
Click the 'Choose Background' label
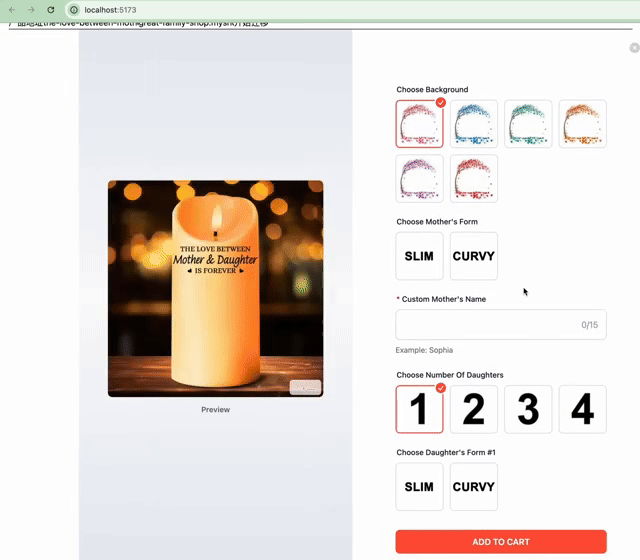tap(432, 89)
